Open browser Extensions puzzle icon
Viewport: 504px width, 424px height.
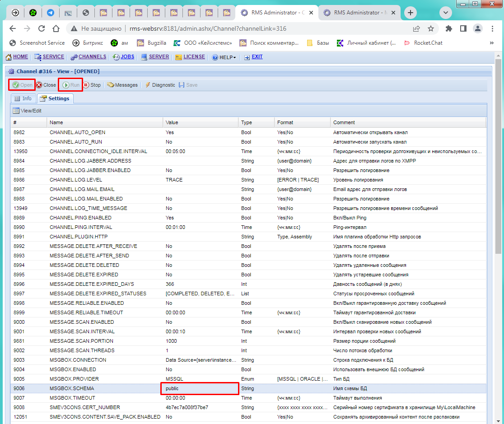[449, 28]
